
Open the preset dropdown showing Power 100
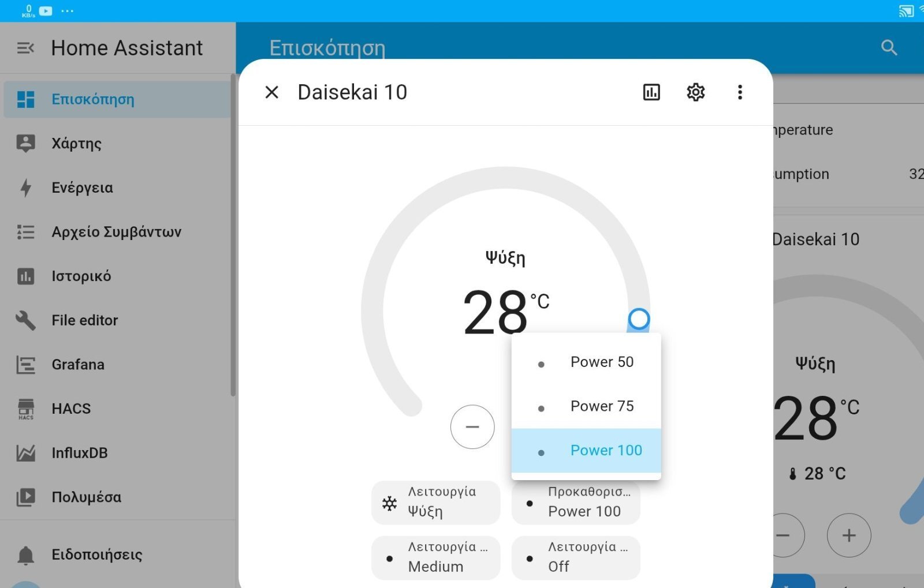(x=576, y=502)
